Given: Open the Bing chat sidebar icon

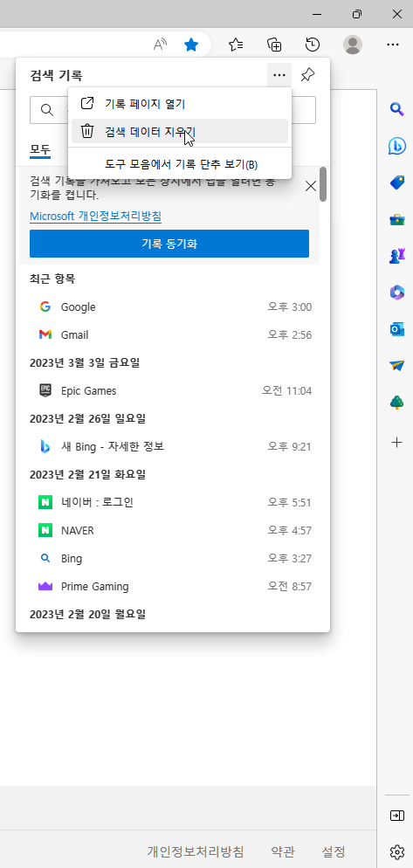Looking at the screenshot, I should click(397, 146).
